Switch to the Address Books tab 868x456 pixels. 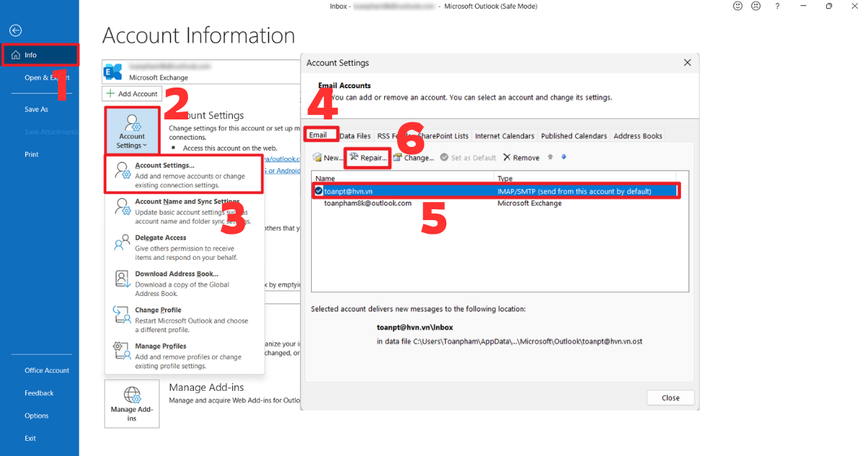(x=638, y=136)
